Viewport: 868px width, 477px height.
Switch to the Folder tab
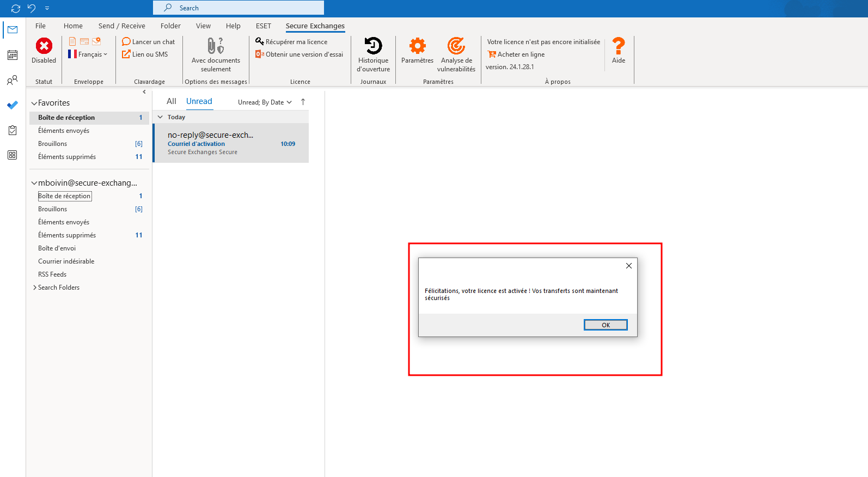click(170, 26)
